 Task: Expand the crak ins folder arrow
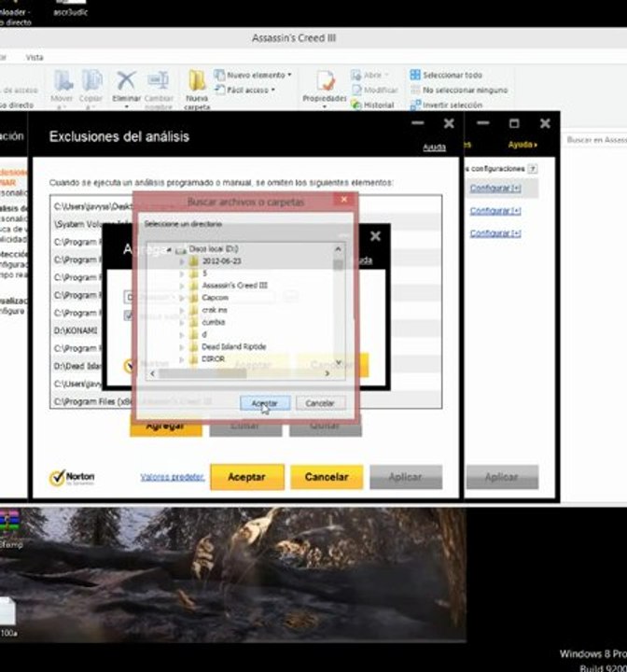click(182, 310)
